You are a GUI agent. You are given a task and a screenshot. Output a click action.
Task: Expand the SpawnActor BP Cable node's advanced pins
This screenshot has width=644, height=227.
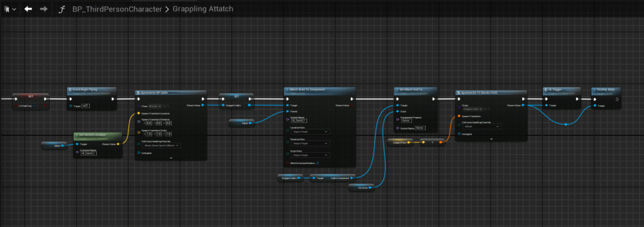pos(171,158)
